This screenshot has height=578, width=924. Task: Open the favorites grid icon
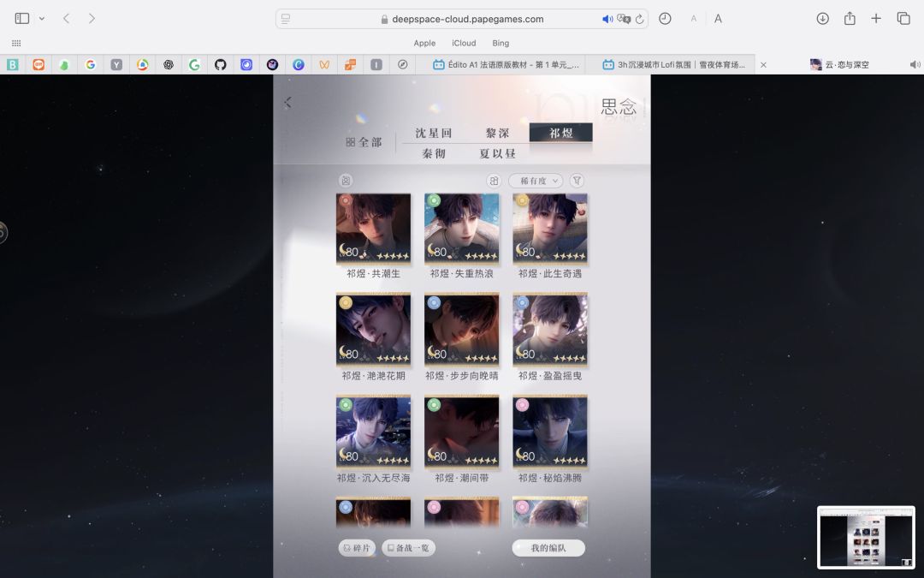tap(16, 43)
